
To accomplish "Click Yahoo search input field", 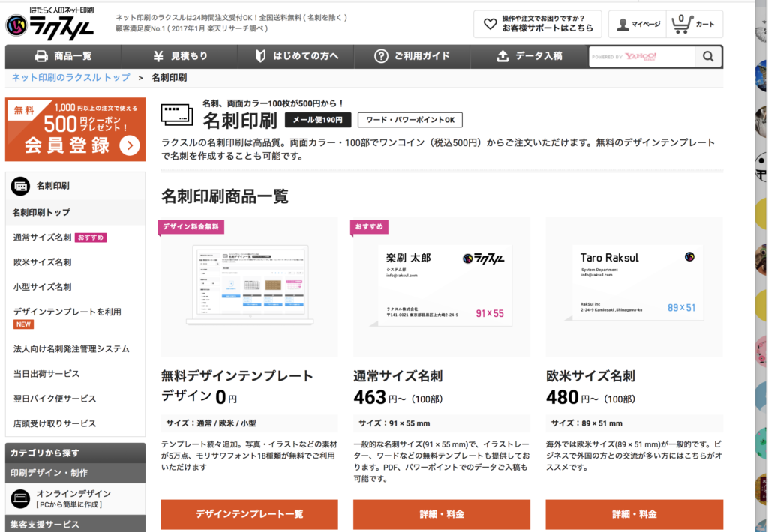I will [640, 57].
